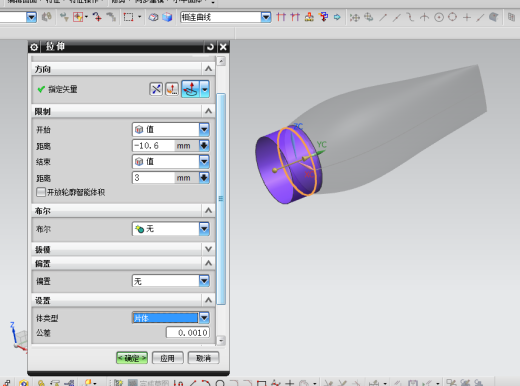The height and width of the screenshot is (386, 520).
Task: Open the rectangle selection mode arrow
Action: click(x=139, y=17)
